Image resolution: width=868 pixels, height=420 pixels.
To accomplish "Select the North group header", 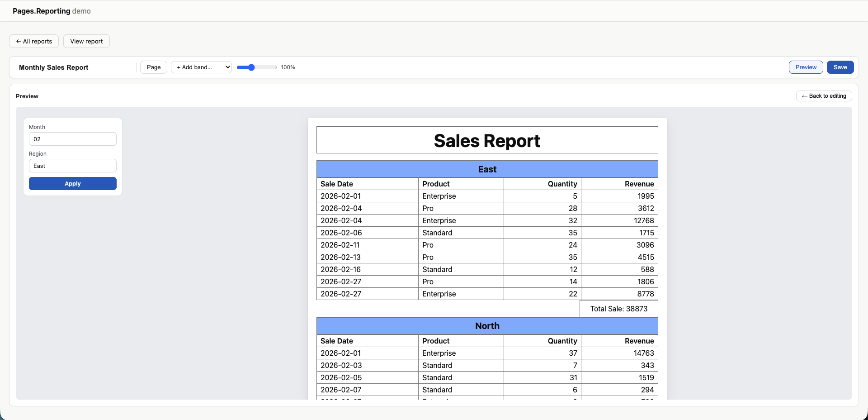I will tap(487, 326).
